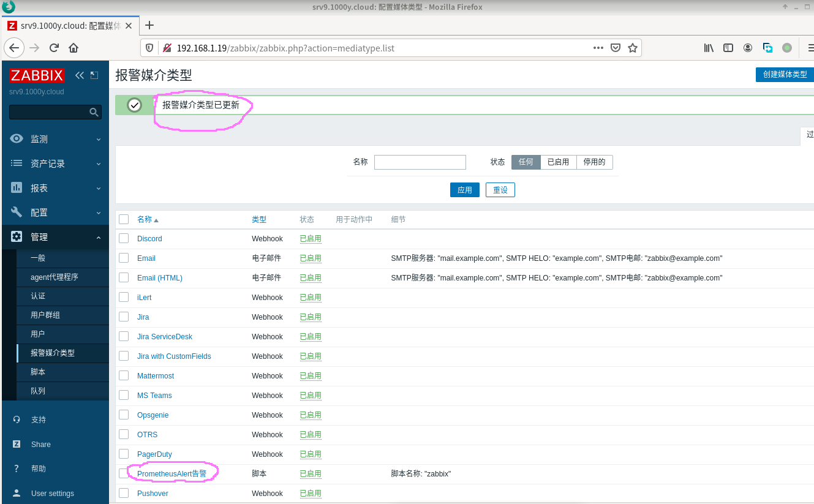The height and width of the screenshot is (504, 814).
Task: Tick the iLert row checkbox
Action: pos(124,297)
